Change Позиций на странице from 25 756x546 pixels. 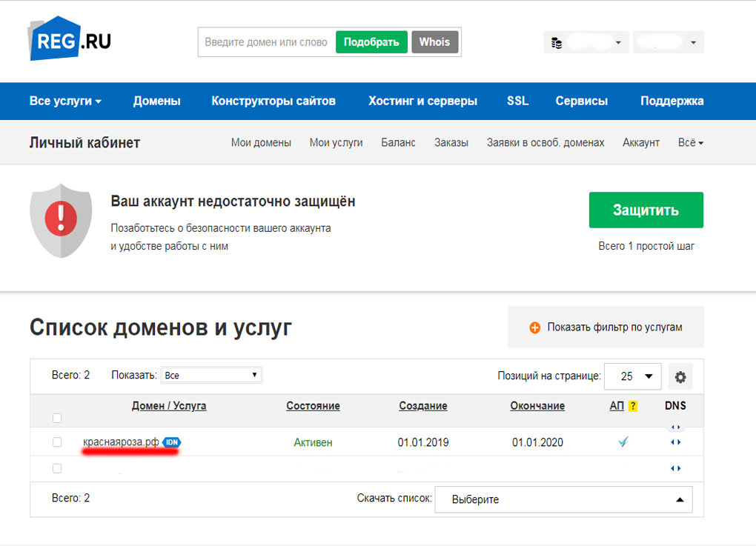pyautogui.click(x=632, y=376)
